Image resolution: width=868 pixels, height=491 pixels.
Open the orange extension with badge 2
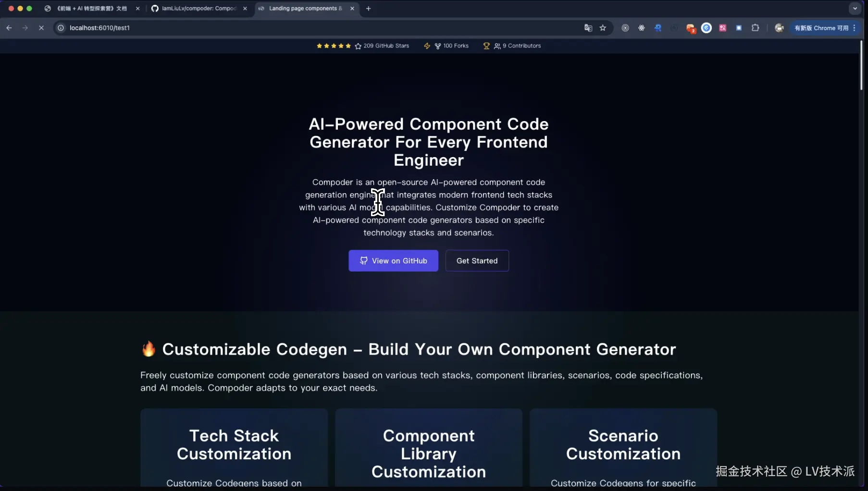691,28
